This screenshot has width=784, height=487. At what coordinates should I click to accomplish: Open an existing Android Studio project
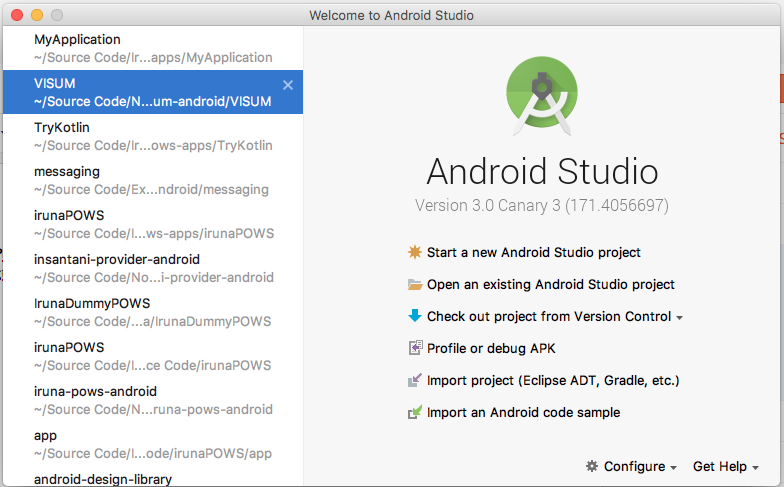(550, 285)
